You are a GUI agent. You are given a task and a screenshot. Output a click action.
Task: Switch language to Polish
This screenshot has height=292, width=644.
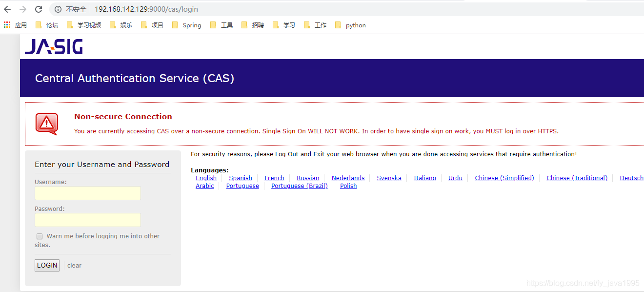(x=348, y=186)
